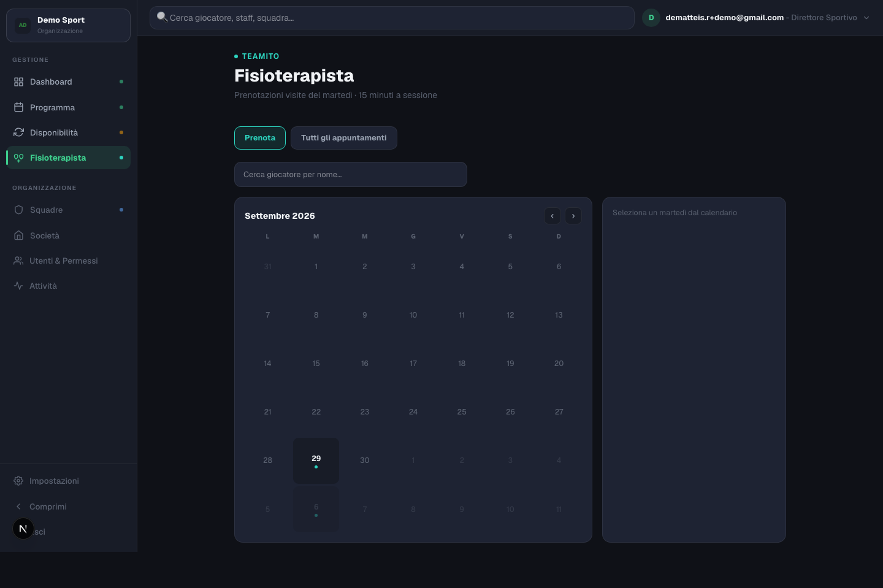Select day 22 in the calendar

pyautogui.click(x=316, y=412)
